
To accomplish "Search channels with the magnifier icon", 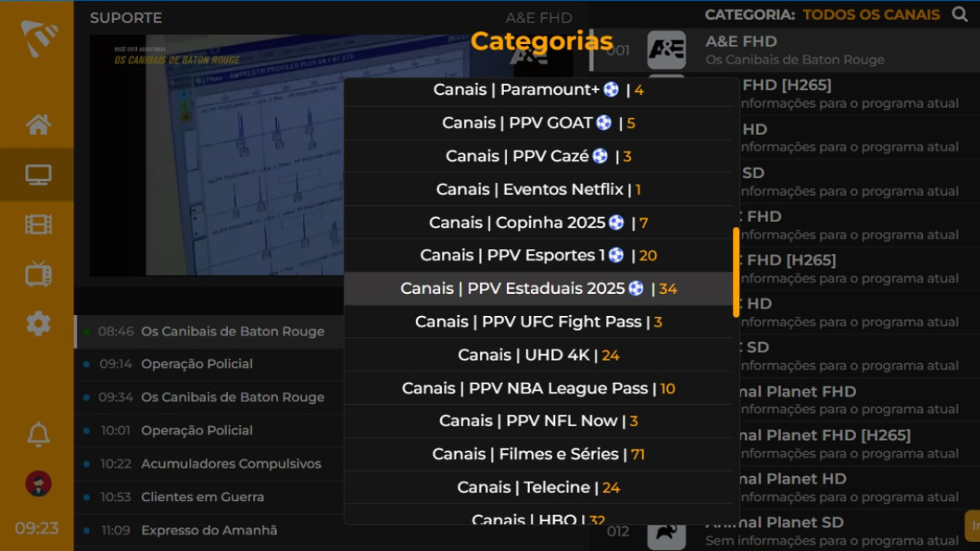I will 959,15.
